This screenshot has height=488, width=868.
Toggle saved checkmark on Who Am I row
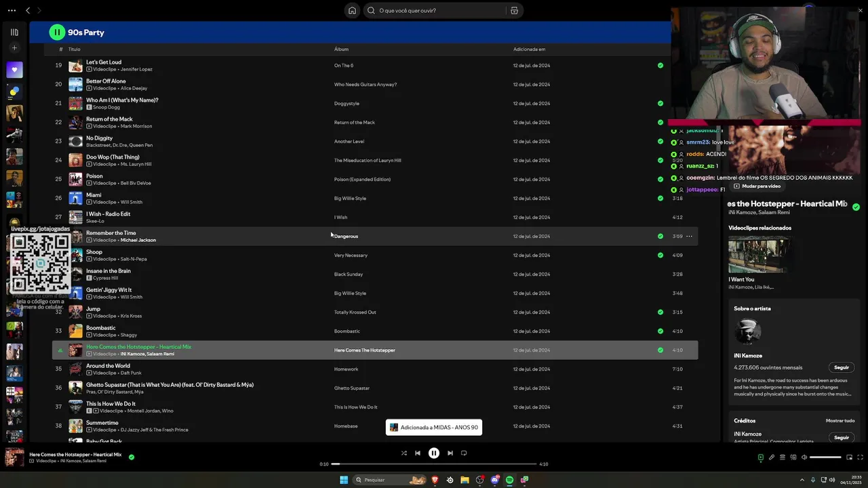(660, 104)
